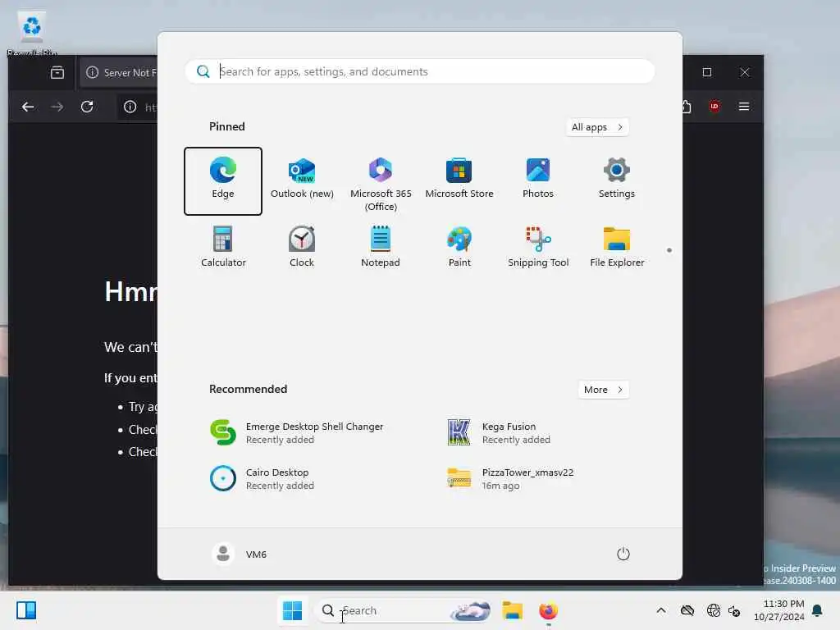Click the uBlock Origin extension icon
The width and height of the screenshot is (840, 630).
pos(714,107)
